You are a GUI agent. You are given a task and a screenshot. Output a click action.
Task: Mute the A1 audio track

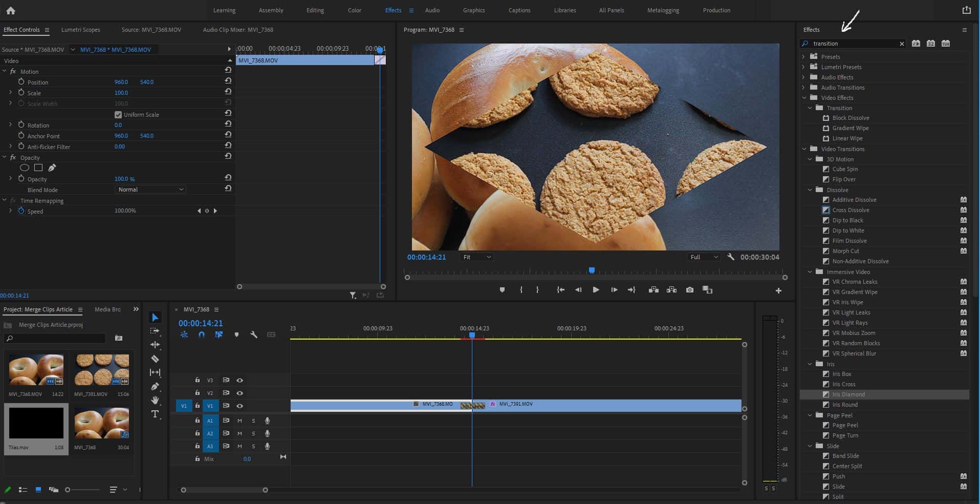(239, 421)
